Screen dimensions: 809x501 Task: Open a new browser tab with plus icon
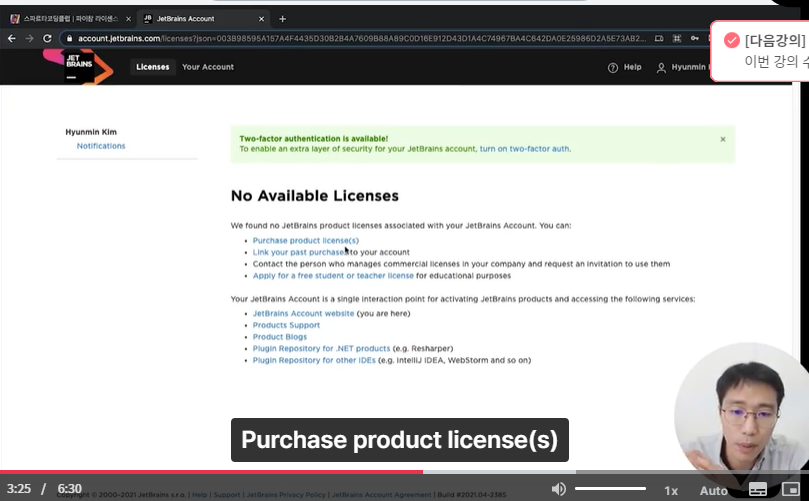(x=282, y=19)
